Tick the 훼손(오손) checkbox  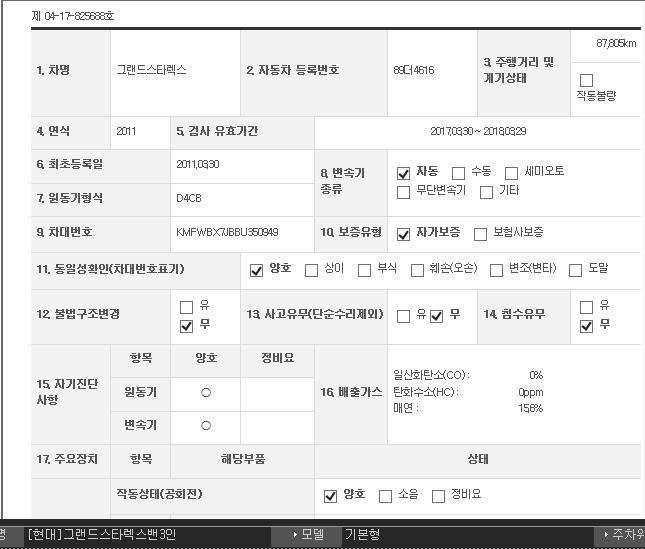tap(418, 270)
